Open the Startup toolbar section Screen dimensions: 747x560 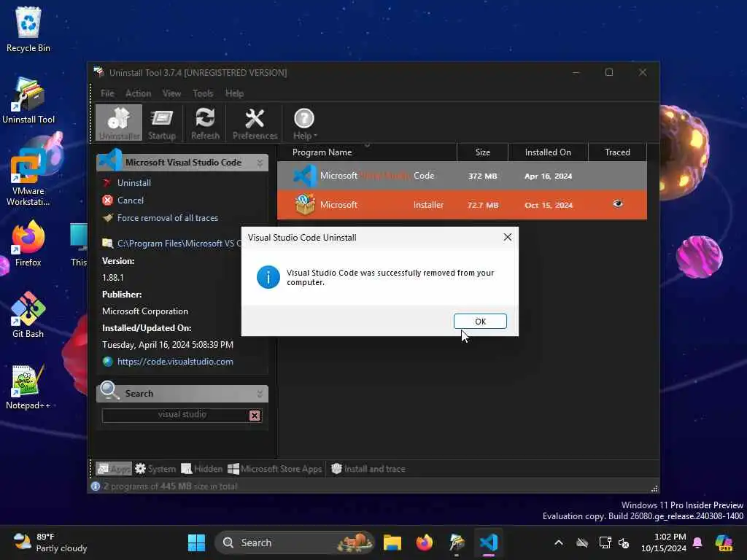[x=162, y=122]
